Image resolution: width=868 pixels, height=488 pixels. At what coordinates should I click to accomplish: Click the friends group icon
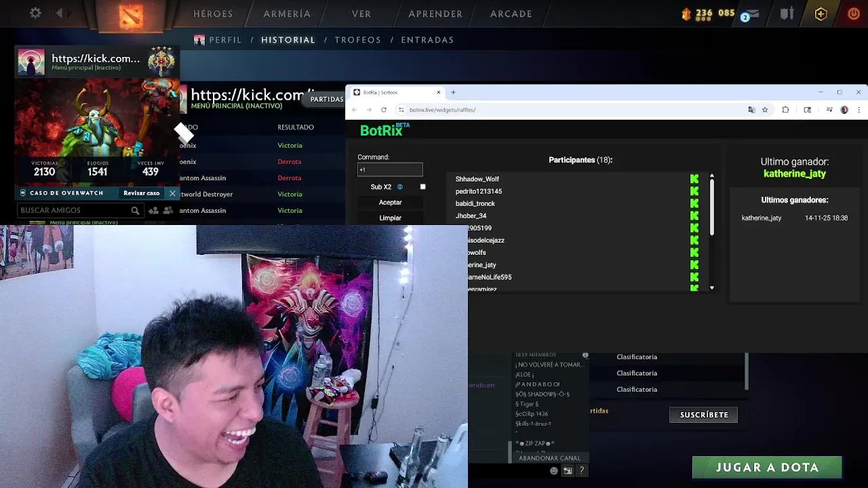(x=167, y=211)
